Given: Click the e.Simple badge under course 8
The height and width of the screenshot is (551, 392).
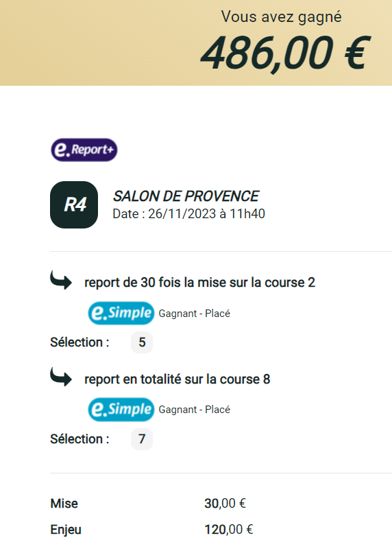Looking at the screenshot, I should pyautogui.click(x=121, y=410).
